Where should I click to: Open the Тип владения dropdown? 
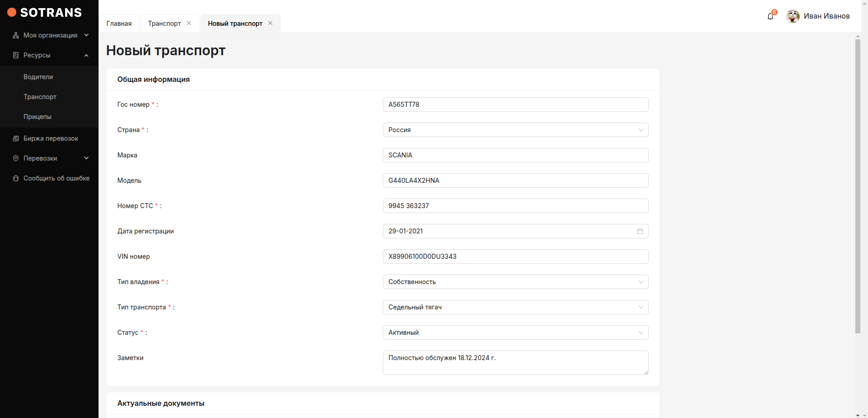point(515,282)
